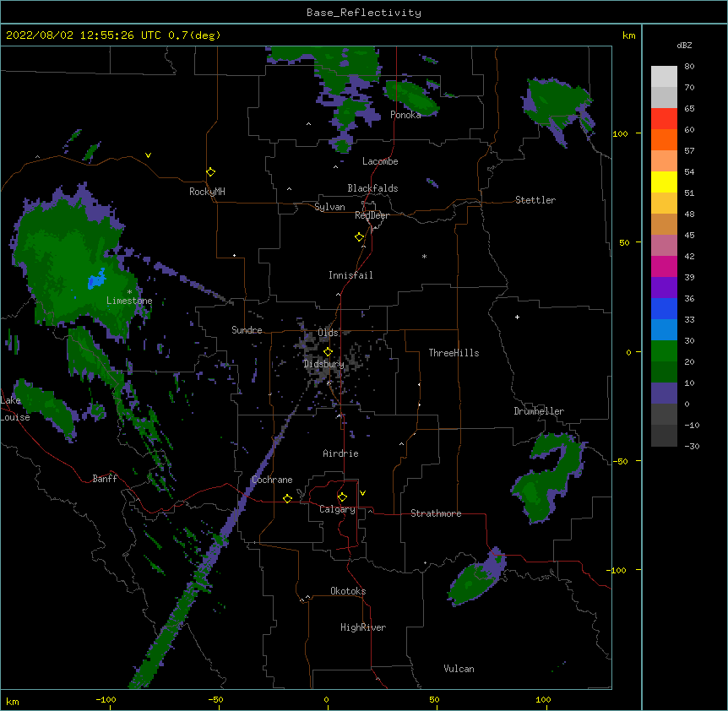Viewport: 728px width, 711px height.
Task: Select the RedDeer city label
Action: pyautogui.click(x=372, y=215)
